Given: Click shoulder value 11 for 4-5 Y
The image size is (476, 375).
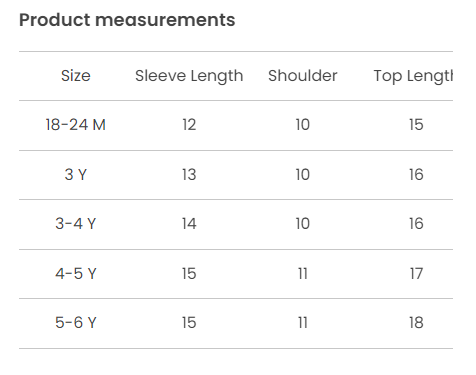Looking at the screenshot, I should point(303,274).
